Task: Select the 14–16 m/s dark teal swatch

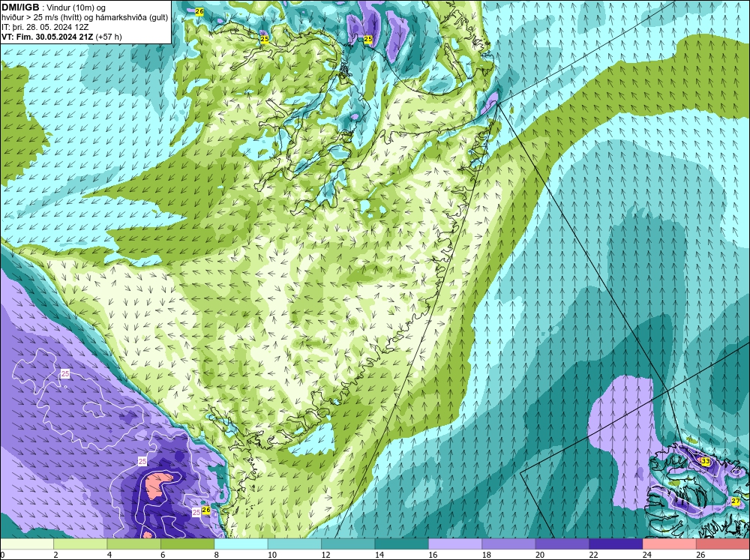Action: 402,544
